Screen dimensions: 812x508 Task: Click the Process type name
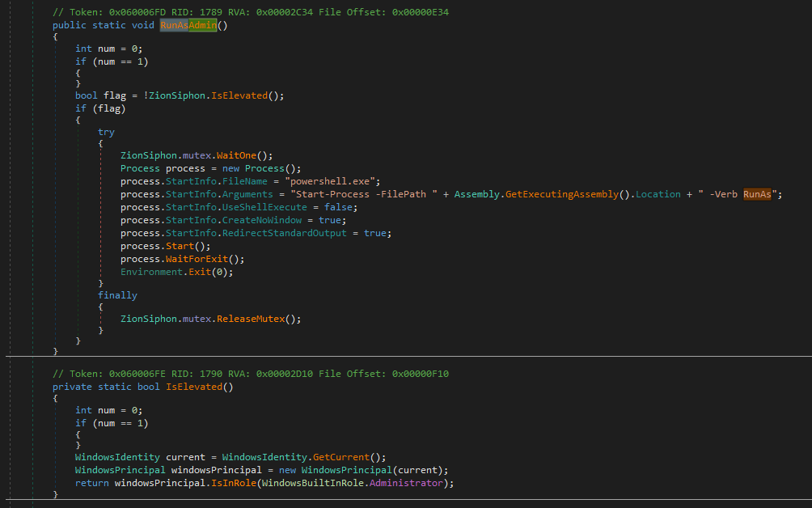click(x=140, y=167)
